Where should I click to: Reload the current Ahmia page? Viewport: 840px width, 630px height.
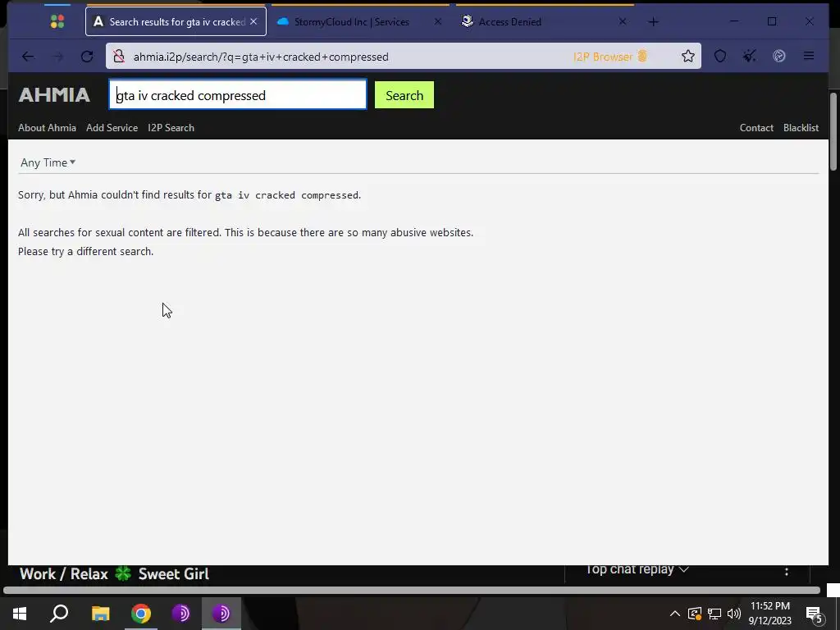point(87,57)
